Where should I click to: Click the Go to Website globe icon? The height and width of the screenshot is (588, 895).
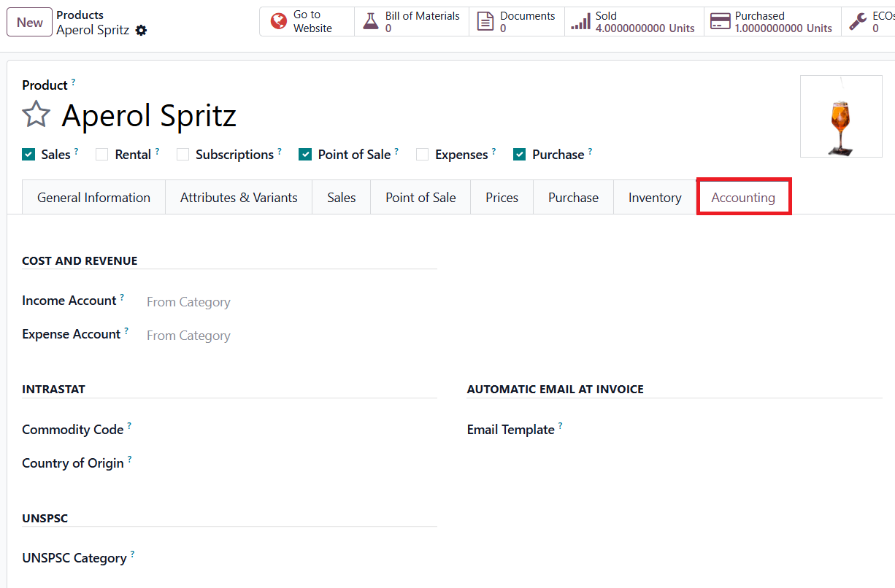[278, 22]
